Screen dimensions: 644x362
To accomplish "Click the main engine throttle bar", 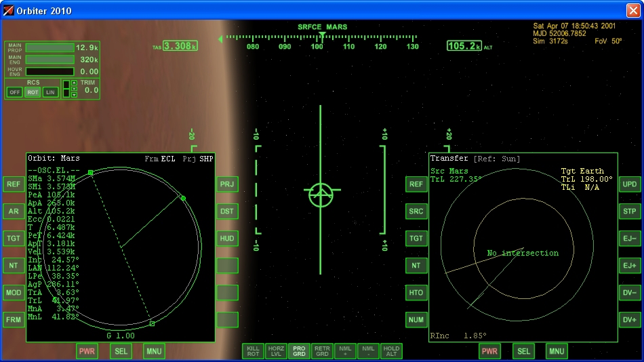I will [49, 60].
